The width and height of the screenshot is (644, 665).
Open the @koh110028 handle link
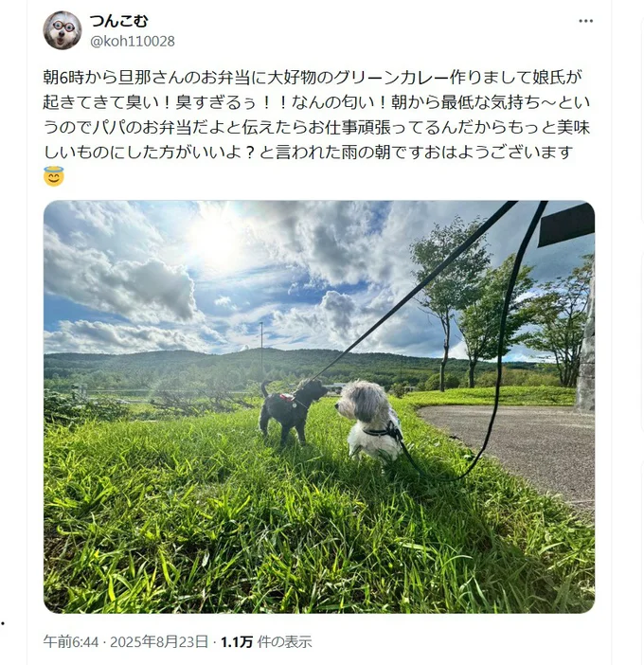(133, 41)
